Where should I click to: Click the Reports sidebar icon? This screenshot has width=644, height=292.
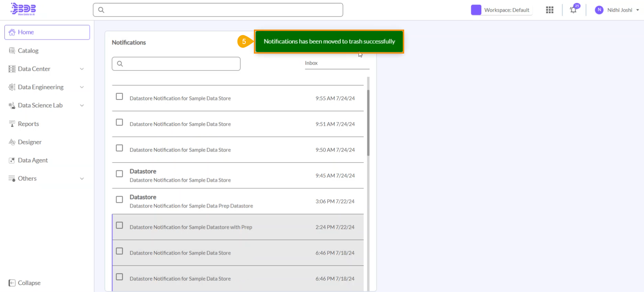[x=12, y=124]
